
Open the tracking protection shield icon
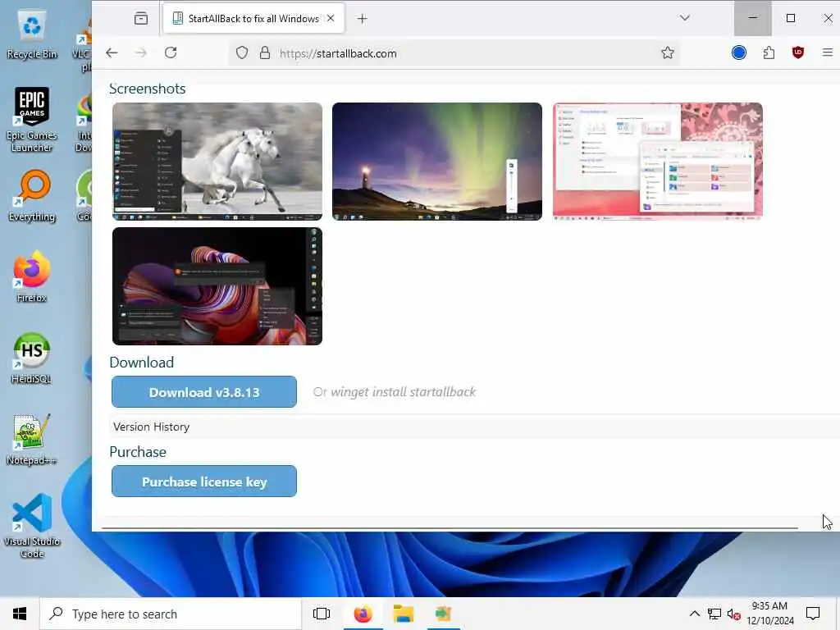[242, 53]
